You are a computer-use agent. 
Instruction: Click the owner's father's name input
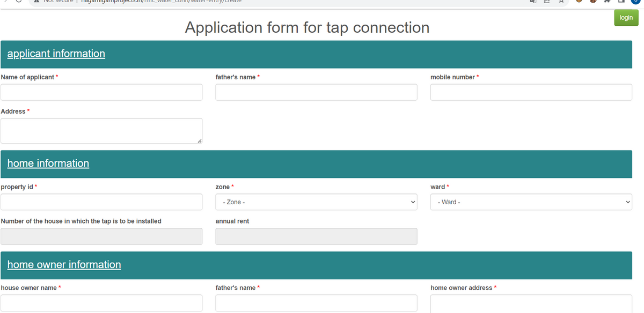tap(316, 303)
